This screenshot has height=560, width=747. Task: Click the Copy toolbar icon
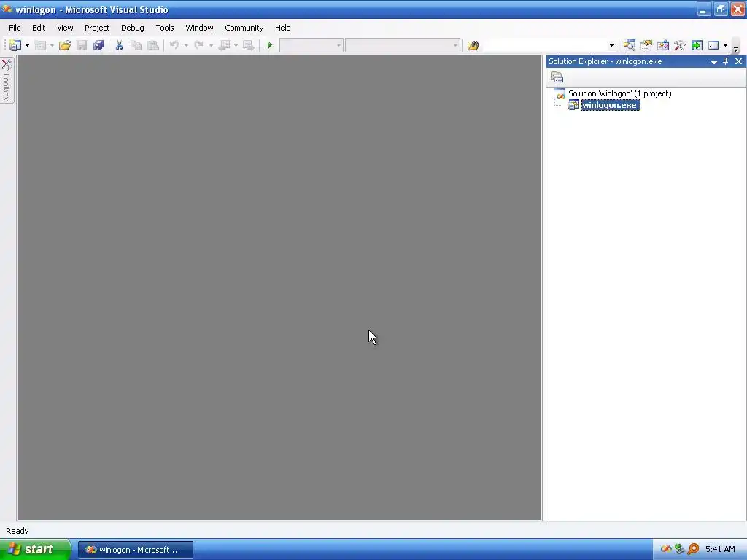tap(136, 46)
